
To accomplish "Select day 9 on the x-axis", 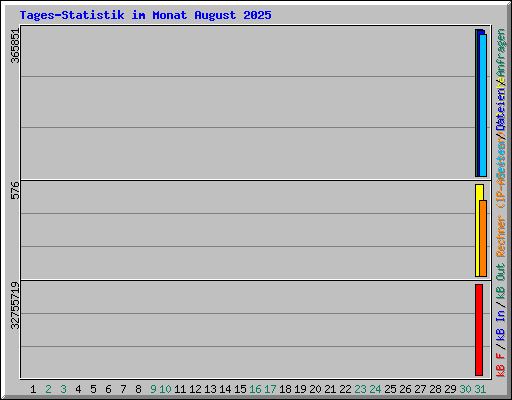I will [153, 389].
